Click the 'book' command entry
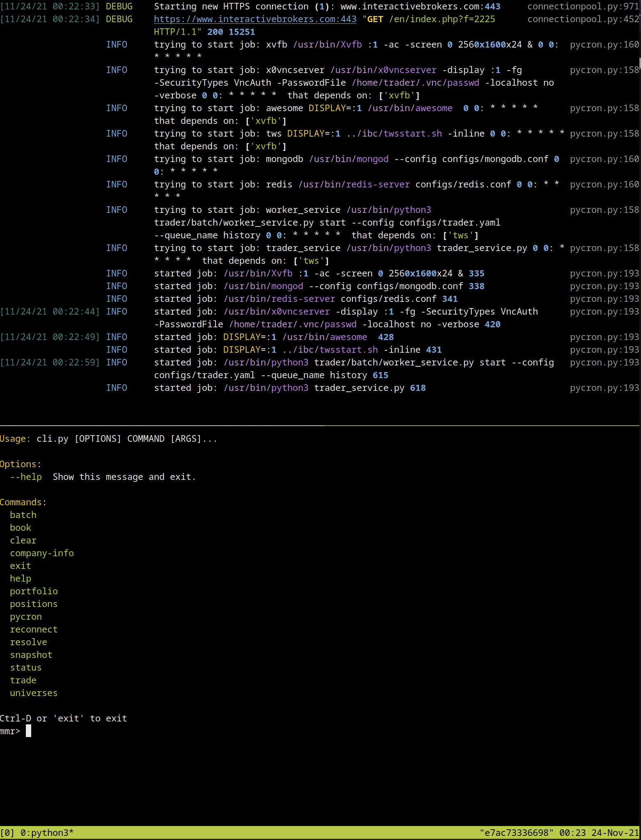641x840 pixels. point(21,527)
